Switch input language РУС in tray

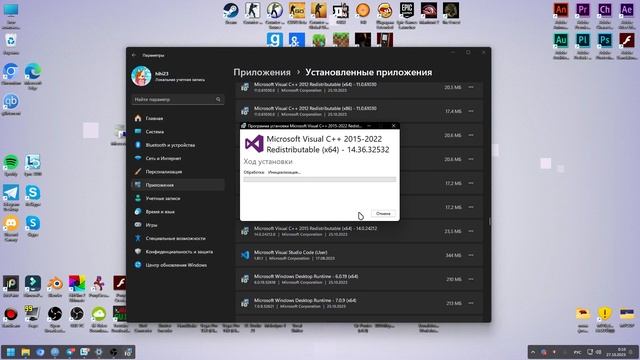[577, 352]
